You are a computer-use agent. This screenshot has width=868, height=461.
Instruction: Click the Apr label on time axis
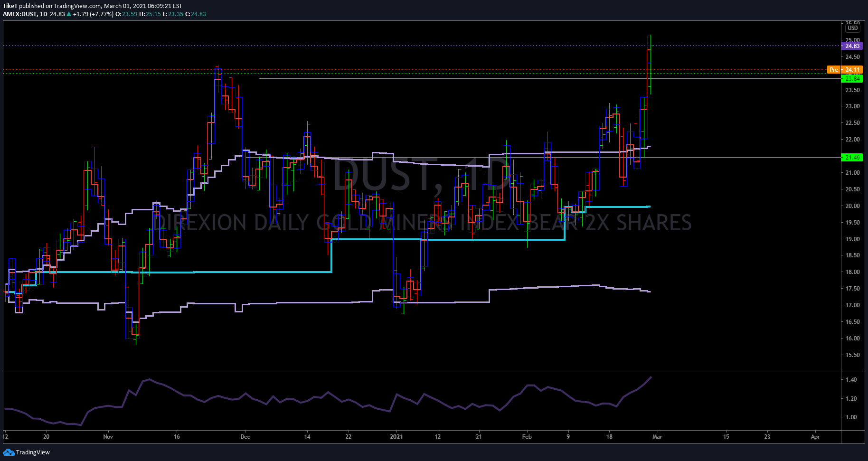(815, 437)
